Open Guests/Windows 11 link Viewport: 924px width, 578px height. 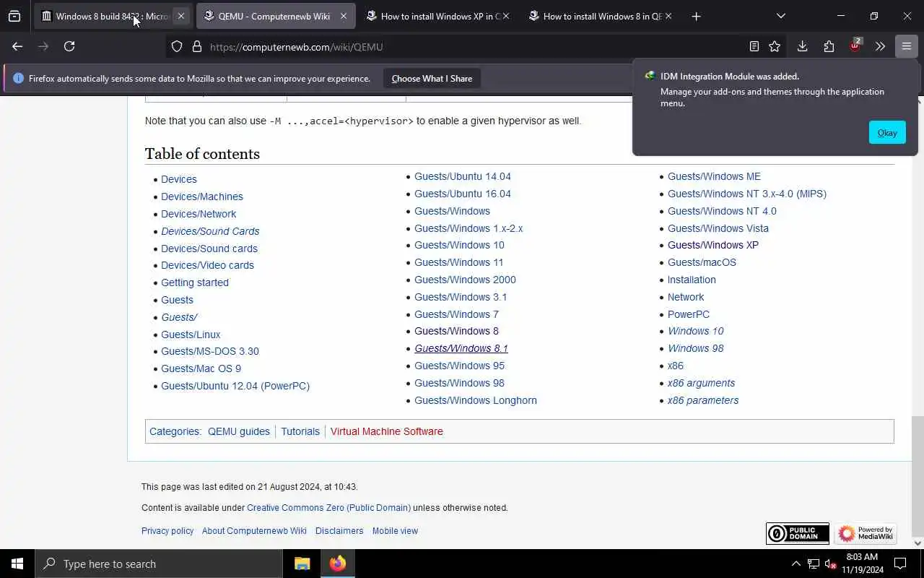pos(458,262)
